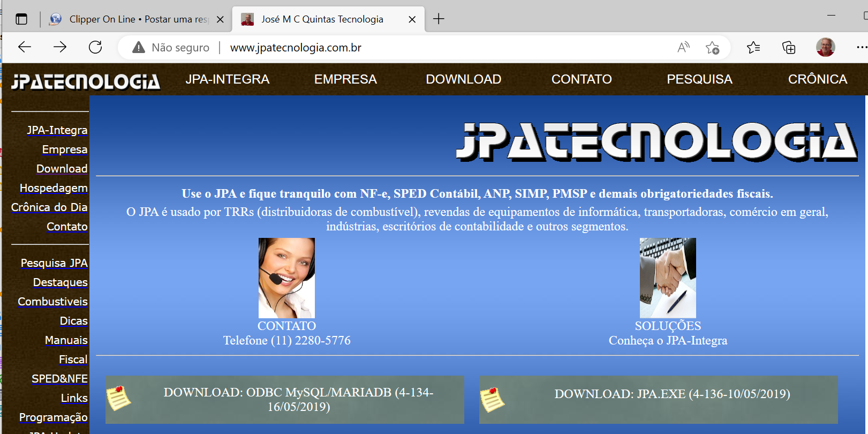
Task: Click the SOLUÇÕES link under handshake
Action: [668, 326]
